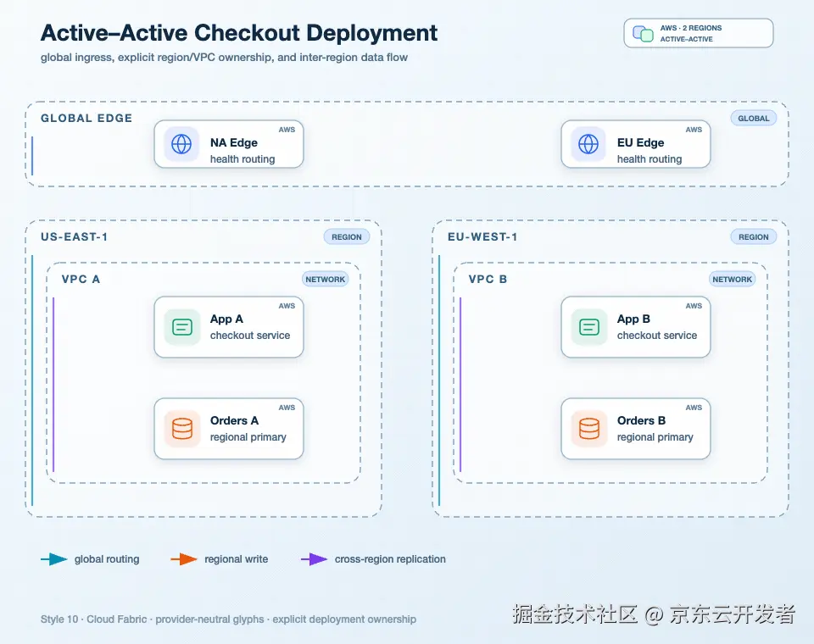
Task: Click the EU Edge globe icon
Action: (x=588, y=144)
